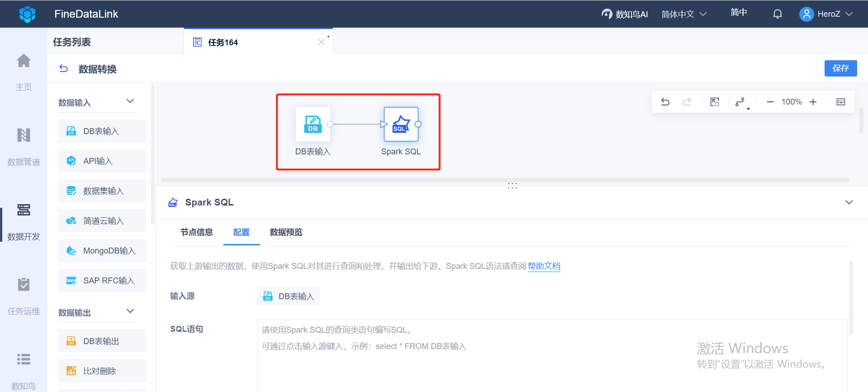
Task: Click the canvas horizontal scrollbar
Action: click(505, 180)
